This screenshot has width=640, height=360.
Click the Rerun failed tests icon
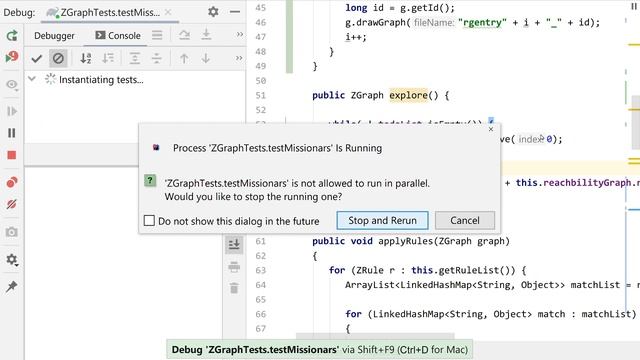tap(11, 57)
